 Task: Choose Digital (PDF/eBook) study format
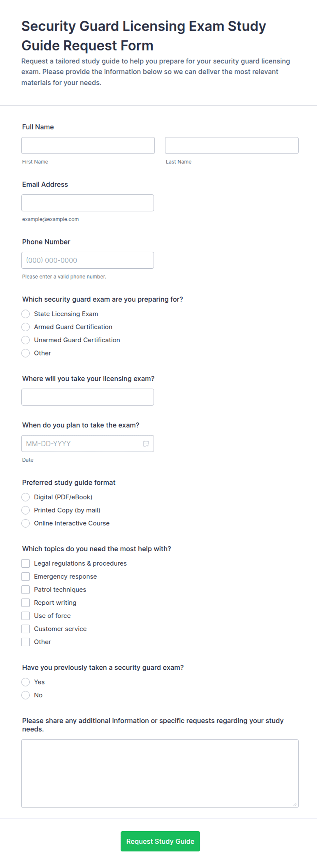(26, 497)
